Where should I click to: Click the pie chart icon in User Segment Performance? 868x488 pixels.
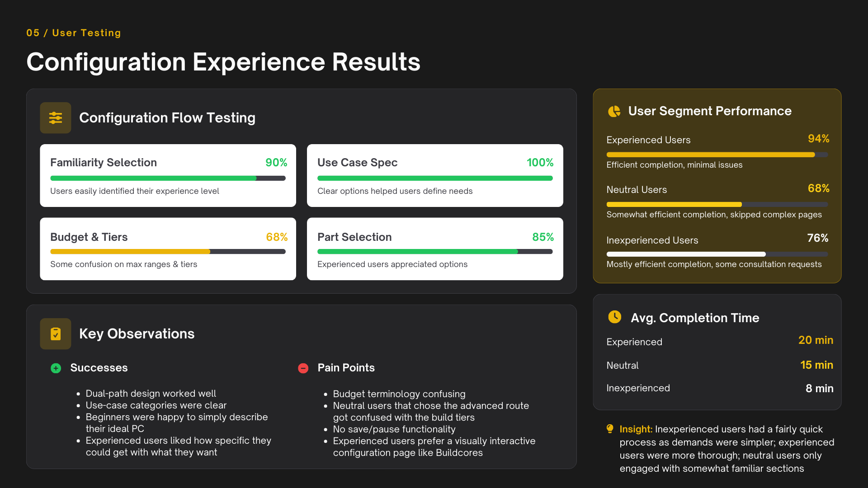pyautogui.click(x=614, y=111)
